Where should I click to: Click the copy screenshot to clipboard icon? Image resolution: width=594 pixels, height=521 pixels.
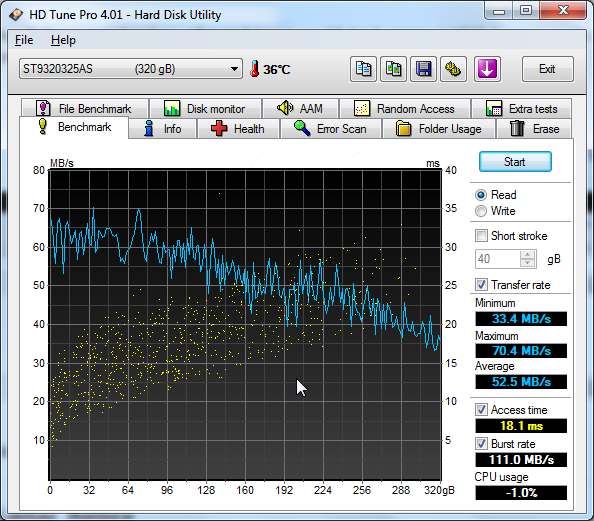(x=393, y=69)
